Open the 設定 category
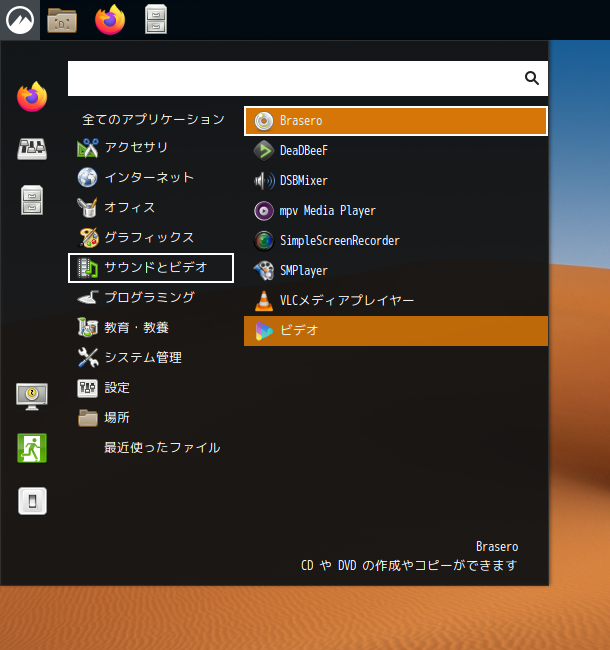Screen dimensions: 610x650 151,388
